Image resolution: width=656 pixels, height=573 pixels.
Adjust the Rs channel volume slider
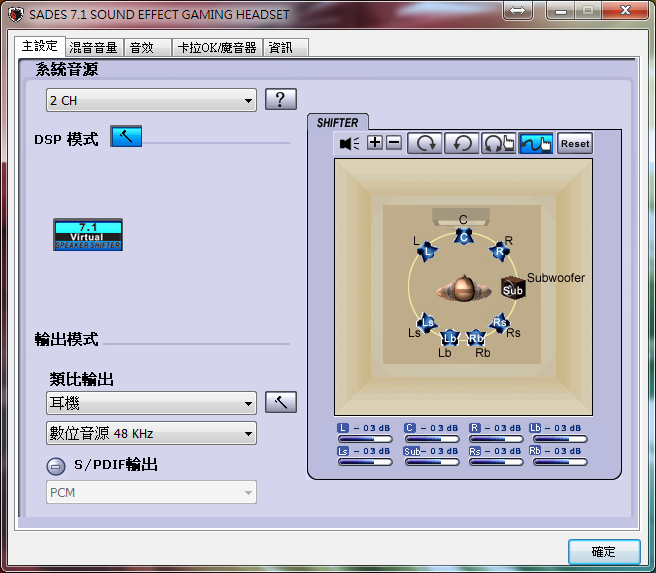[496, 462]
